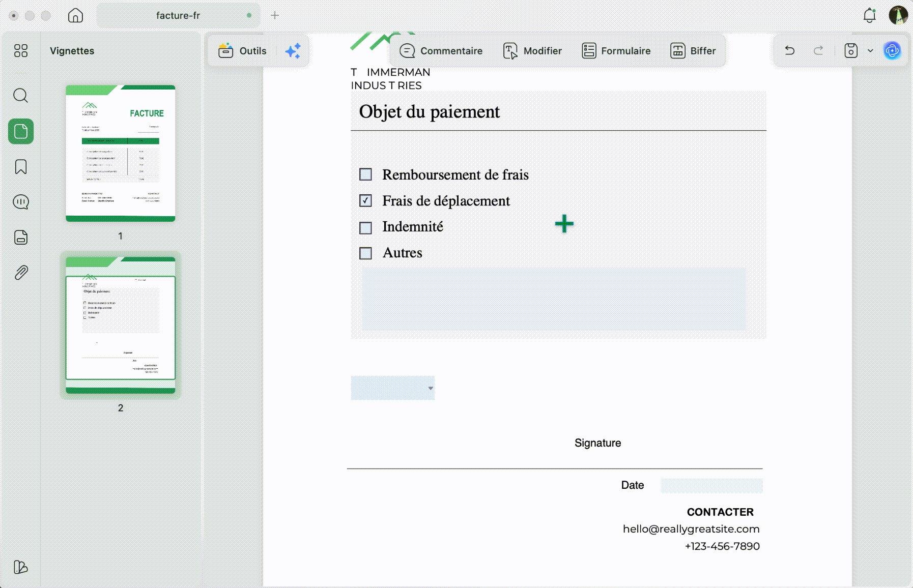Click the Objet du paiement heading

(x=430, y=112)
